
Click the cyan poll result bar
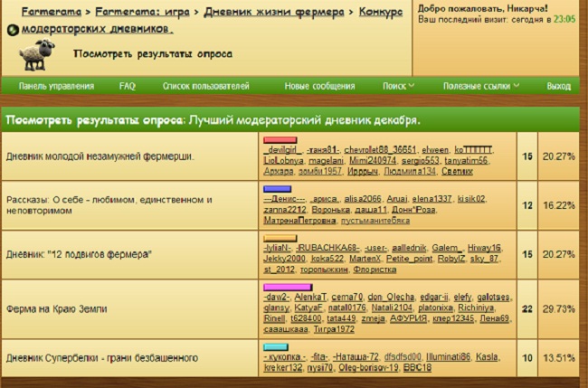(x=276, y=346)
